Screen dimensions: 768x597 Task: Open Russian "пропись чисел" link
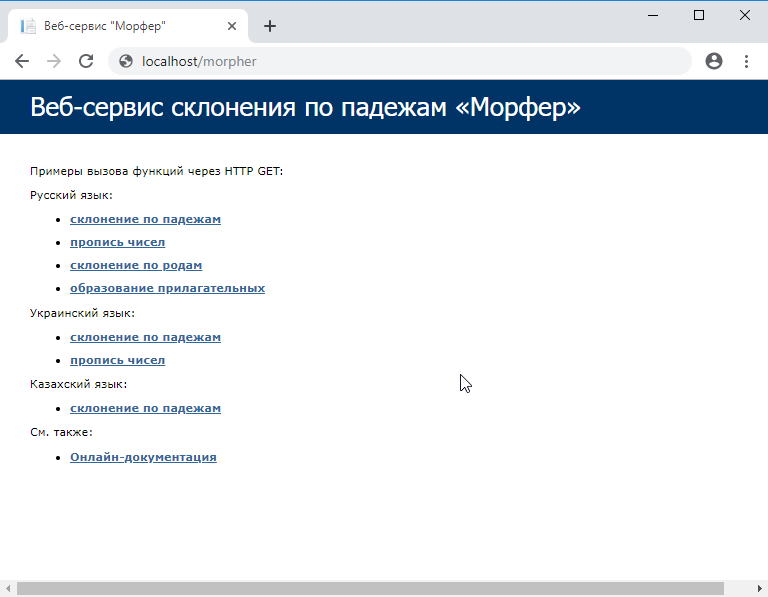(117, 242)
